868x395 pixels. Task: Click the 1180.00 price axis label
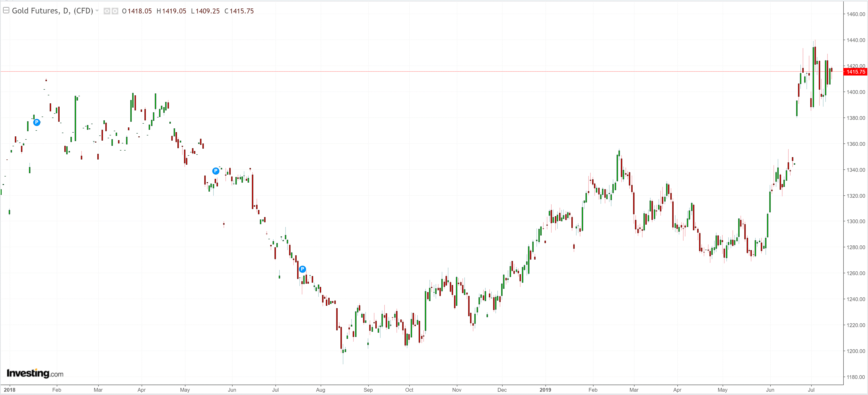click(x=856, y=377)
